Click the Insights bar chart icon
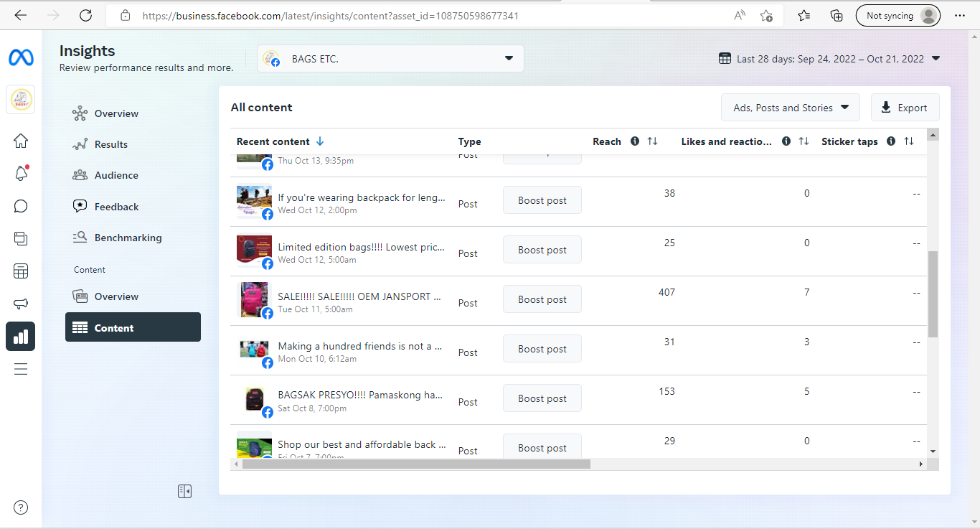The width and height of the screenshot is (980, 529). tap(21, 336)
